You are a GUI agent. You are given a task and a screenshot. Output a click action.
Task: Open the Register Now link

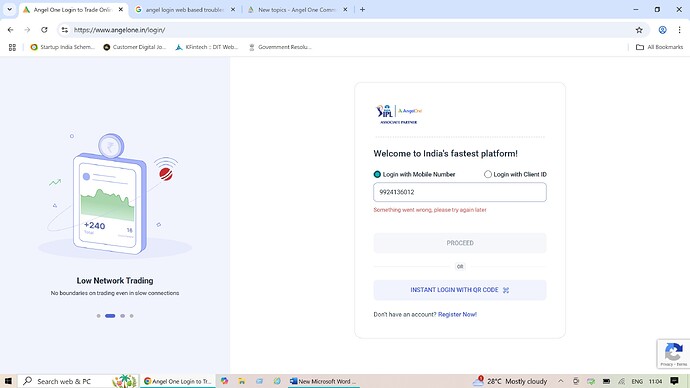click(x=457, y=315)
